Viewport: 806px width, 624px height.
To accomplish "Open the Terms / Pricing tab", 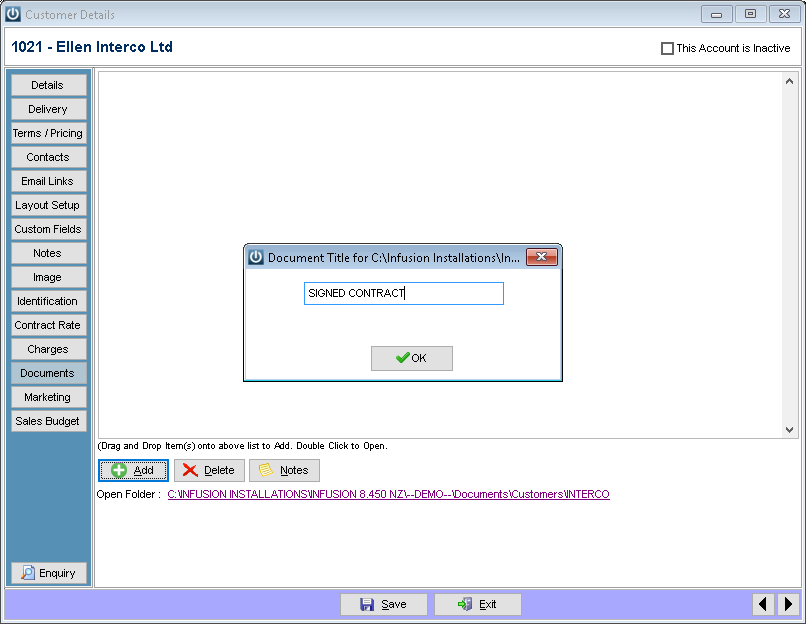I will click(x=48, y=133).
